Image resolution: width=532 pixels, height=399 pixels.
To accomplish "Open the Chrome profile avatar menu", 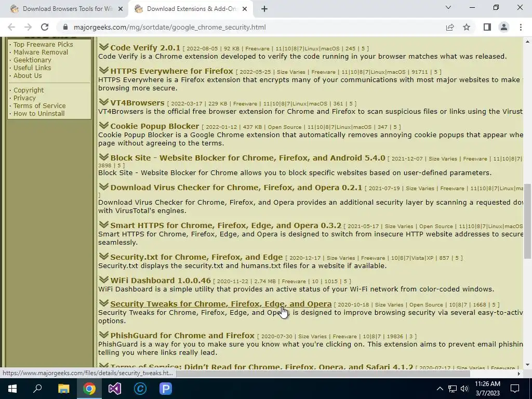I will tap(504, 27).
